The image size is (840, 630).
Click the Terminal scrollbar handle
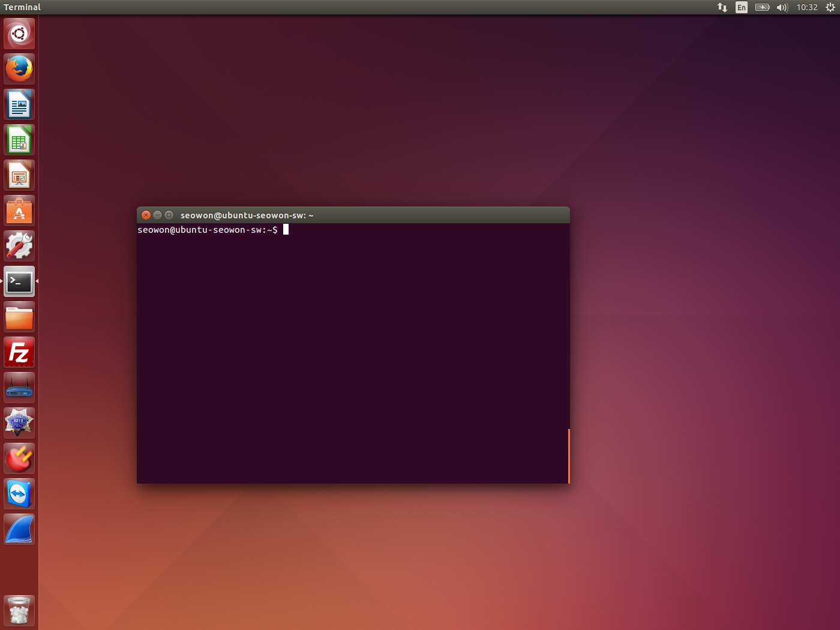click(569, 456)
